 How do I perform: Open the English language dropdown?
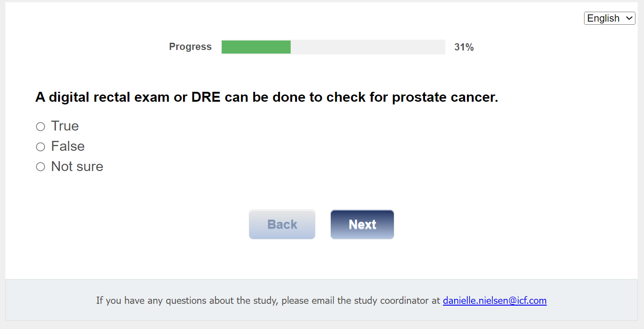(609, 18)
